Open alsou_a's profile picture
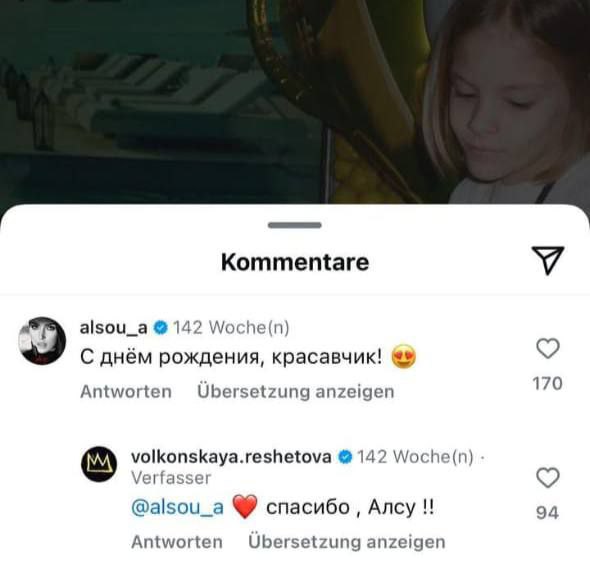 (42, 341)
